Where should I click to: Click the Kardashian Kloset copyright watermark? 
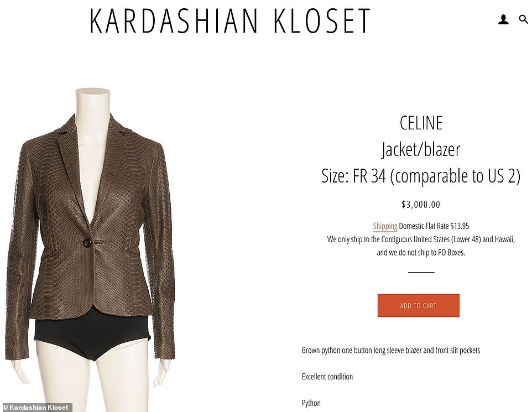(35, 408)
